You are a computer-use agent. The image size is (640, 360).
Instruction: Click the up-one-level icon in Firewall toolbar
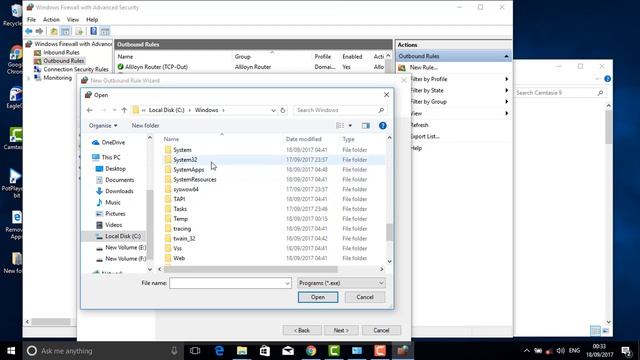(54, 31)
